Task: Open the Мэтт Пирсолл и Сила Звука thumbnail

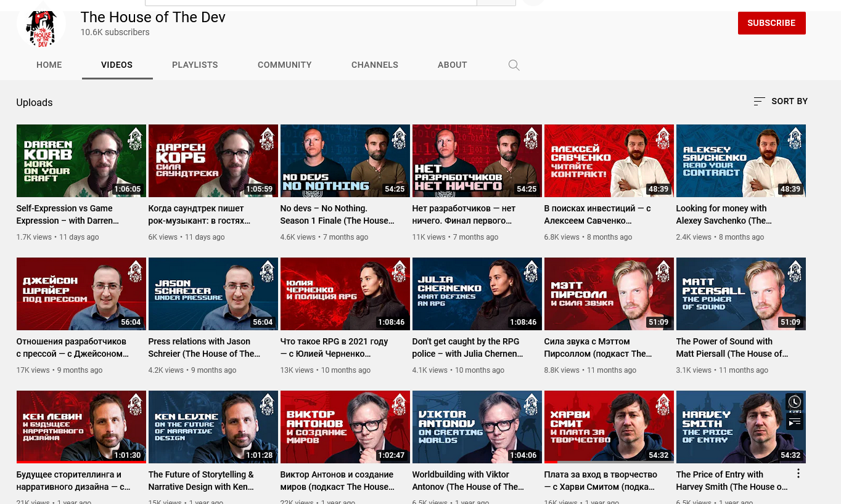Action: click(x=609, y=294)
